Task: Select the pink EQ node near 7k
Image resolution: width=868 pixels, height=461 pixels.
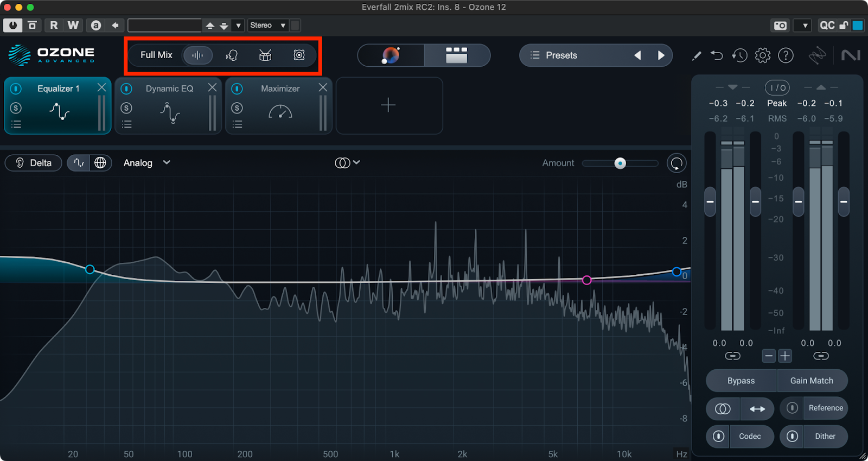Action: point(586,280)
